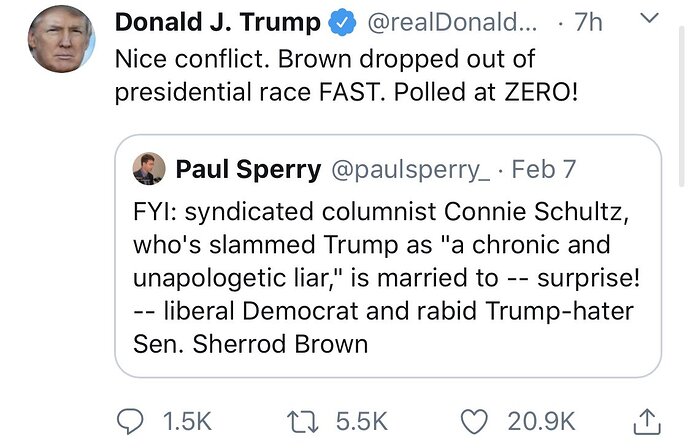Click the vertical scrollbar on right edge
This screenshot has height=448, width=690.
coord(681,106)
